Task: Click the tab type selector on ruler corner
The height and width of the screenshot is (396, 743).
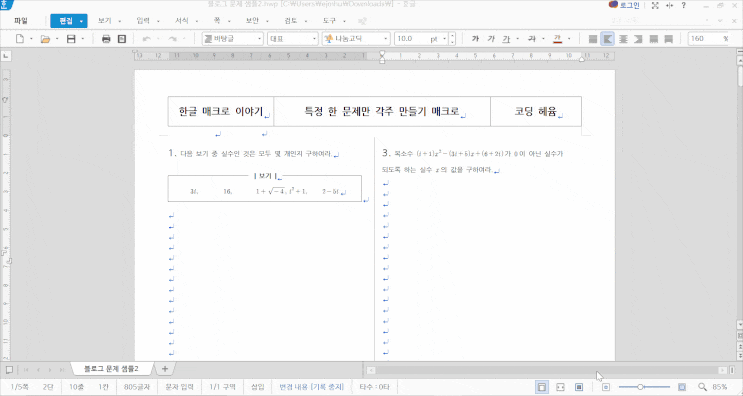Action: 6,56
